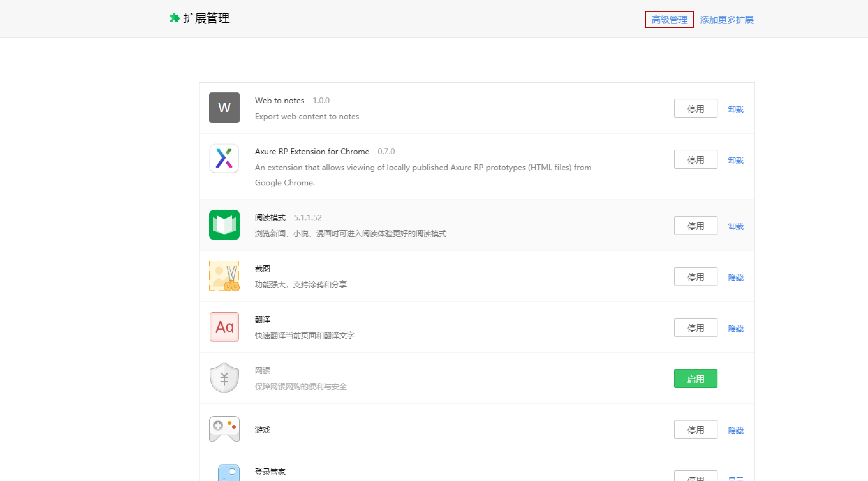
Task: Click version number 1.0.0
Action: click(321, 100)
